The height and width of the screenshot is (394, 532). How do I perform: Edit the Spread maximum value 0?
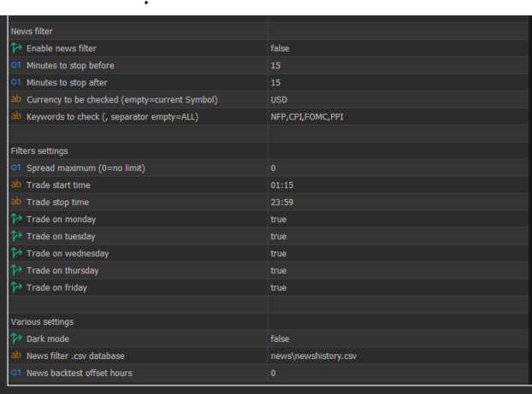[273, 168]
